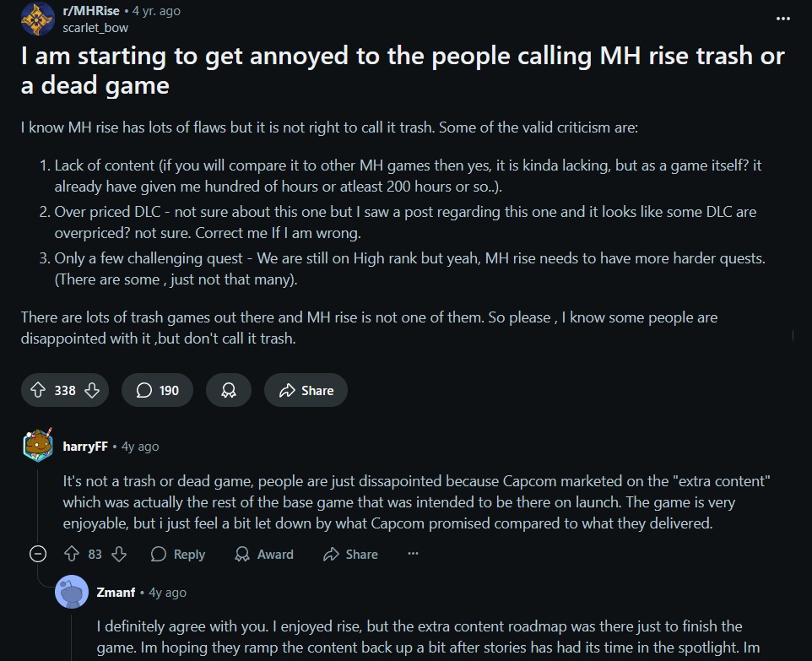The image size is (812, 661).
Task: Give an award to the post
Action: coord(229,390)
